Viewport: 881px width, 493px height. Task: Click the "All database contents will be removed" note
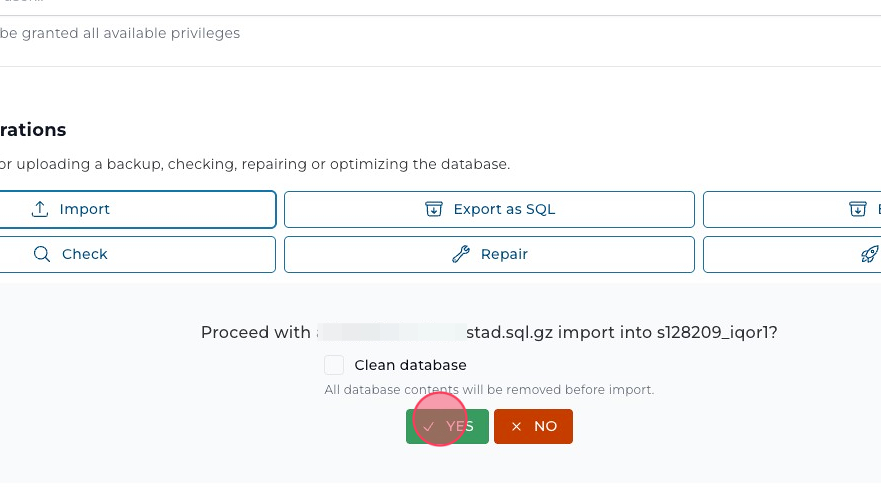(489, 390)
